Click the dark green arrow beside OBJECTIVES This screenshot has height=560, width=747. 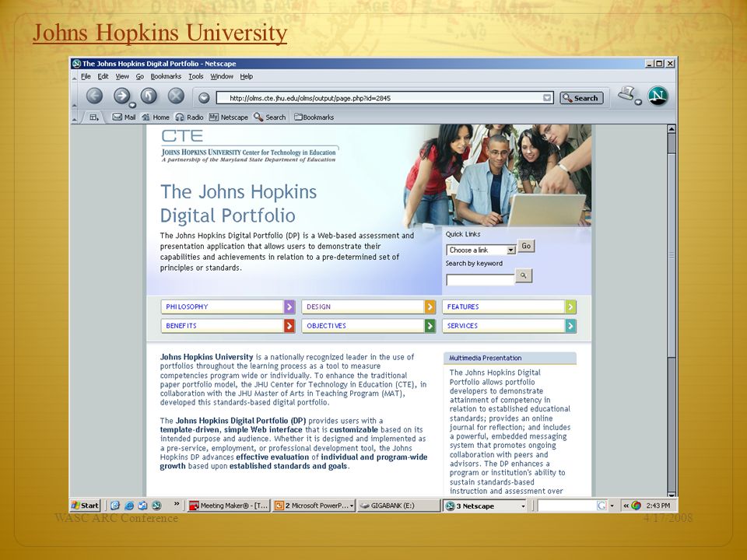tap(430, 326)
